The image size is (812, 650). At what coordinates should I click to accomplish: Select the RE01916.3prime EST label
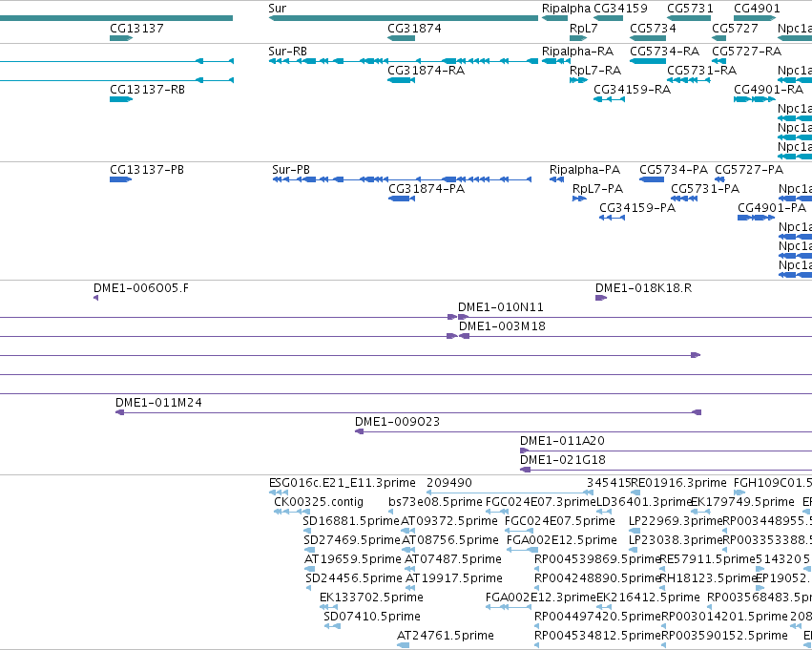click(679, 483)
